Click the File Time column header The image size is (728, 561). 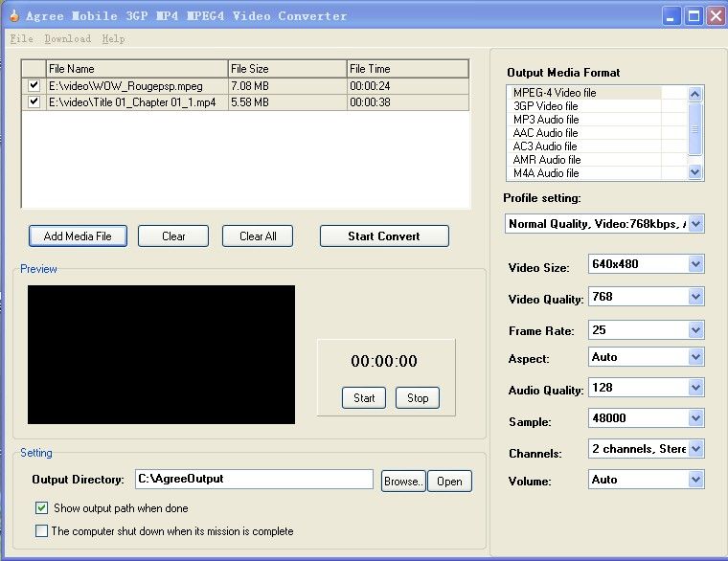[407, 69]
